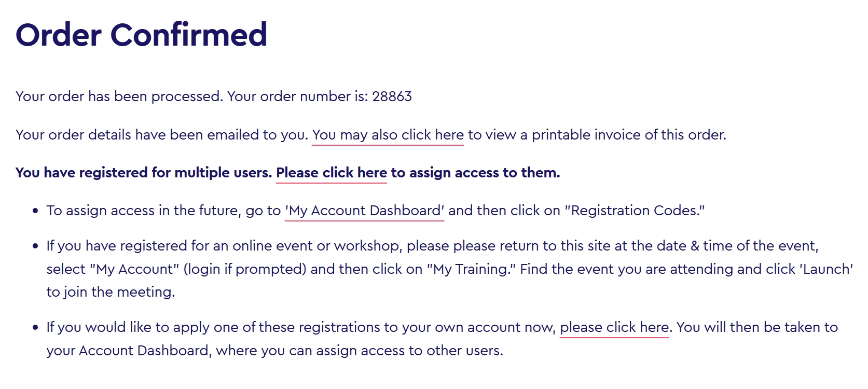The width and height of the screenshot is (868, 389).
Task: Open the printable invoice via "You may also click here"
Action: click(x=388, y=135)
